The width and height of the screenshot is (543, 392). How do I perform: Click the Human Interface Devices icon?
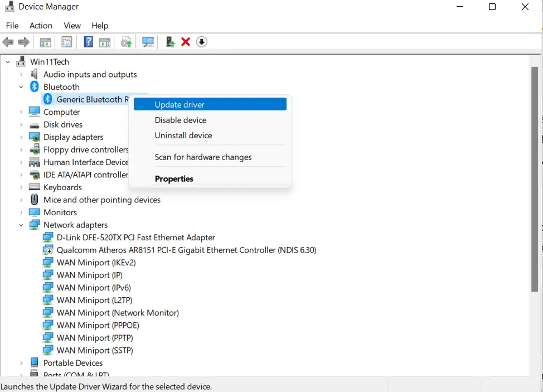click(34, 162)
